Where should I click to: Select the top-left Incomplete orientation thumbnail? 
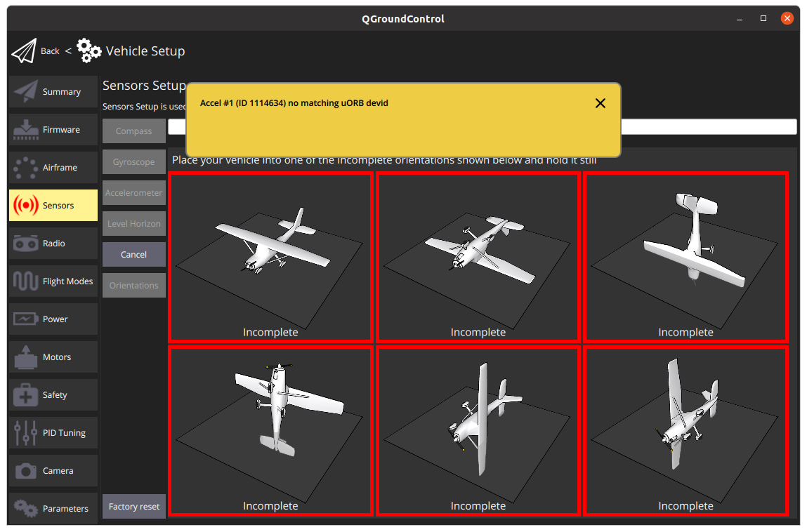270,257
